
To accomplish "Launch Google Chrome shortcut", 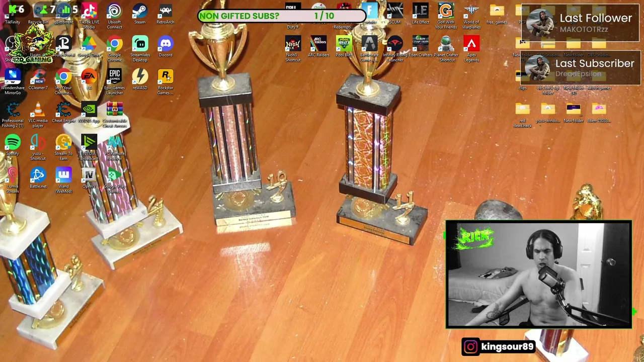I will [x=114, y=49].
